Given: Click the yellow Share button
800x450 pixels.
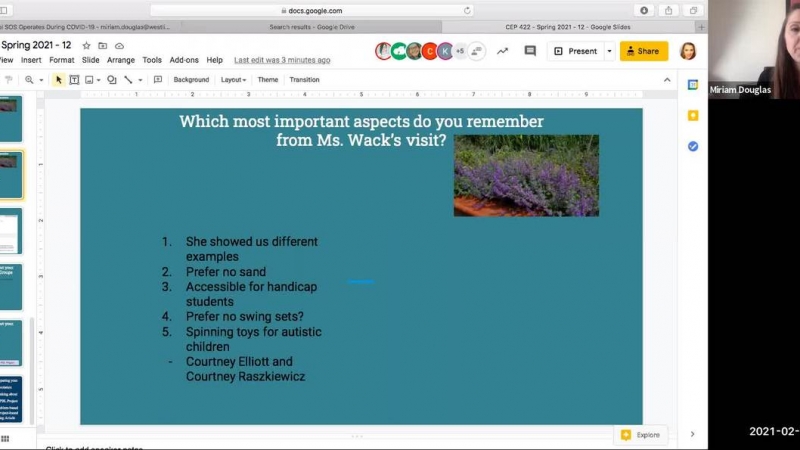Looking at the screenshot, I should (643, 51).
